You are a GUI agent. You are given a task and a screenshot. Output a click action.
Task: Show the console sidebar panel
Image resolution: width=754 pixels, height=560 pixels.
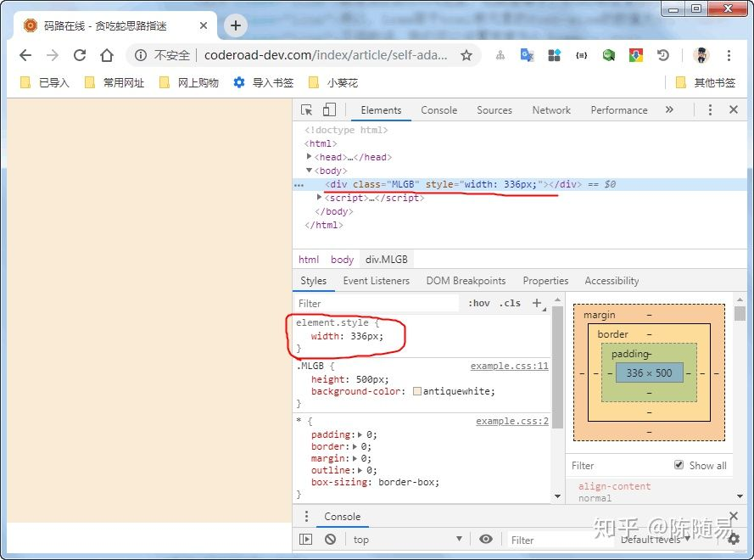(306, 540)
